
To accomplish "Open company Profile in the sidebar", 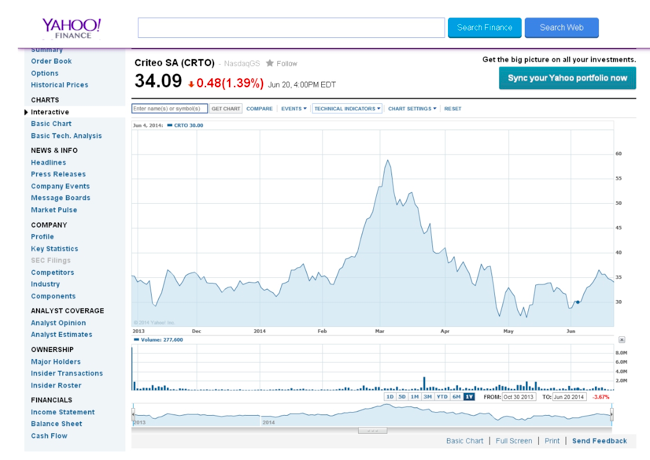I will point(42,237).
